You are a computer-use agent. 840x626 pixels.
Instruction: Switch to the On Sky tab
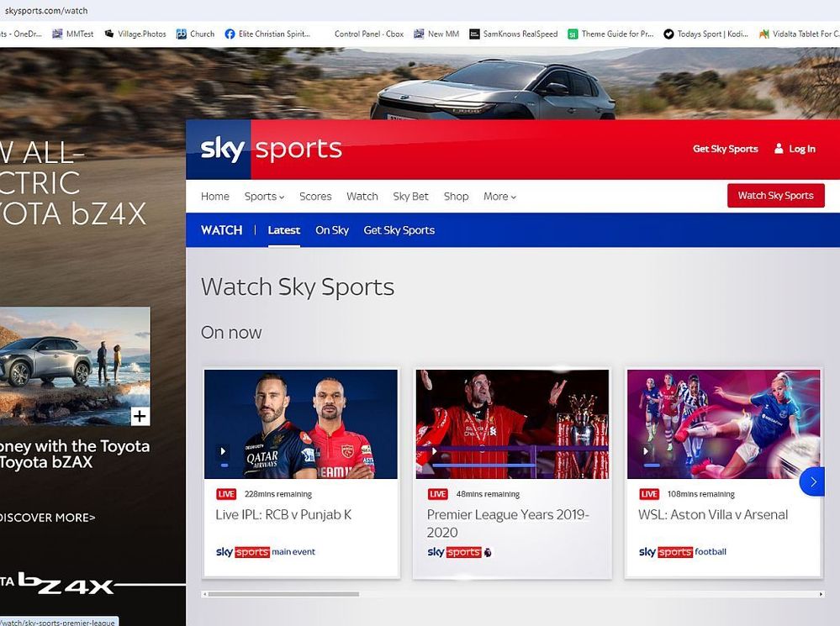click(x=332, y=230)
